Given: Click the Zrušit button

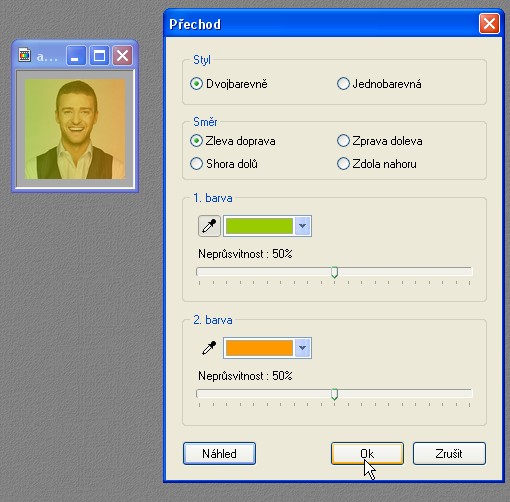Looking at the screenshot, I should click(449, 454).
